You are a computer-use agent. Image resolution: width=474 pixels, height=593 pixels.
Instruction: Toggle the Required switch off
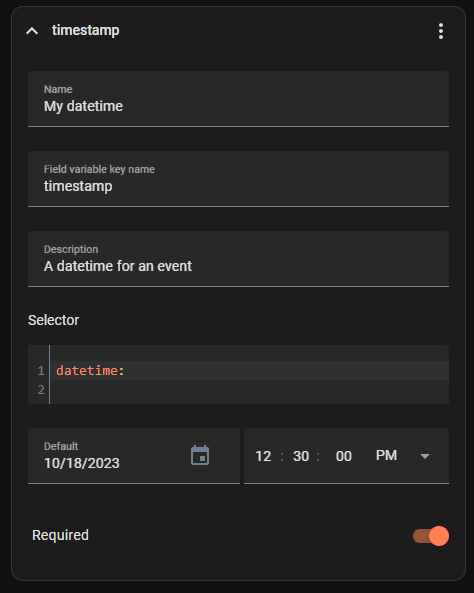point(431,536)
